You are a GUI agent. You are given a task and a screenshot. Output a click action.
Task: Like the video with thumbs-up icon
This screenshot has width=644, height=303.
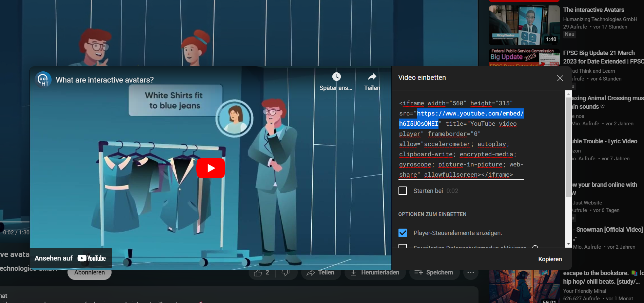click(x=258, y=273)
